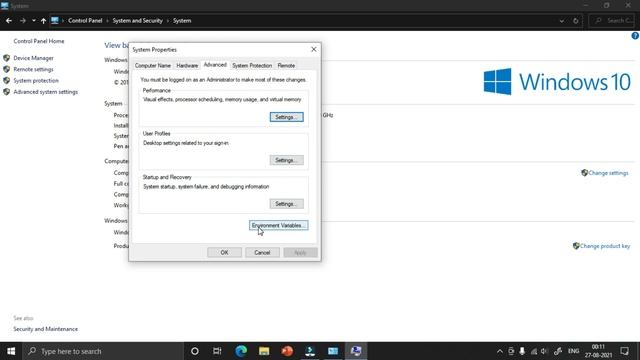Open the clock and date
Image resolution: width=640 pixels, height=360 pixels.
pos(598,351)
